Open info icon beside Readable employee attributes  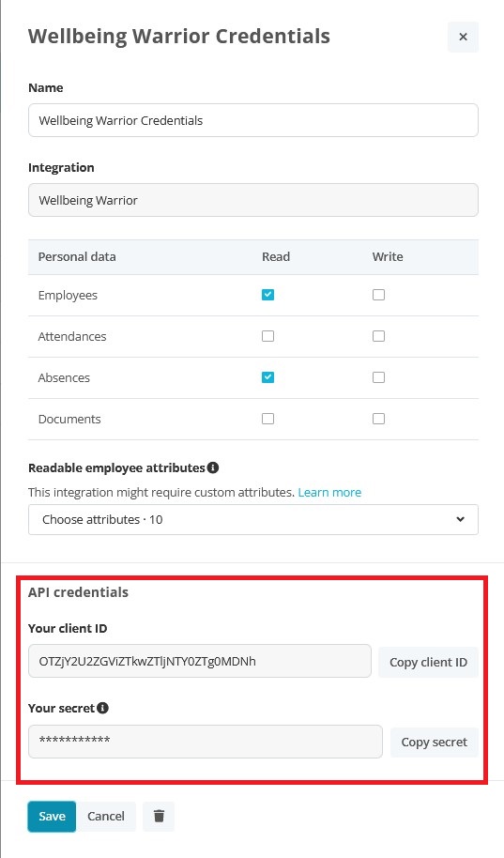[213, 467]
